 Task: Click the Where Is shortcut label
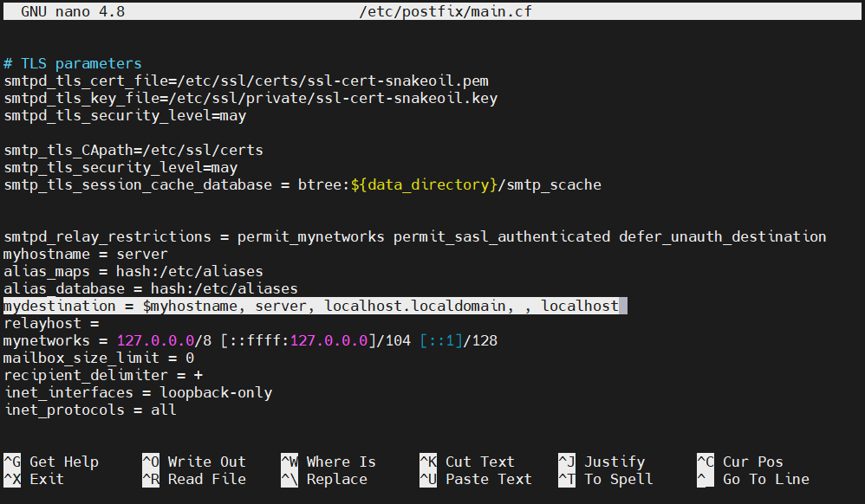pyautogui.click(x=341, y=462)
